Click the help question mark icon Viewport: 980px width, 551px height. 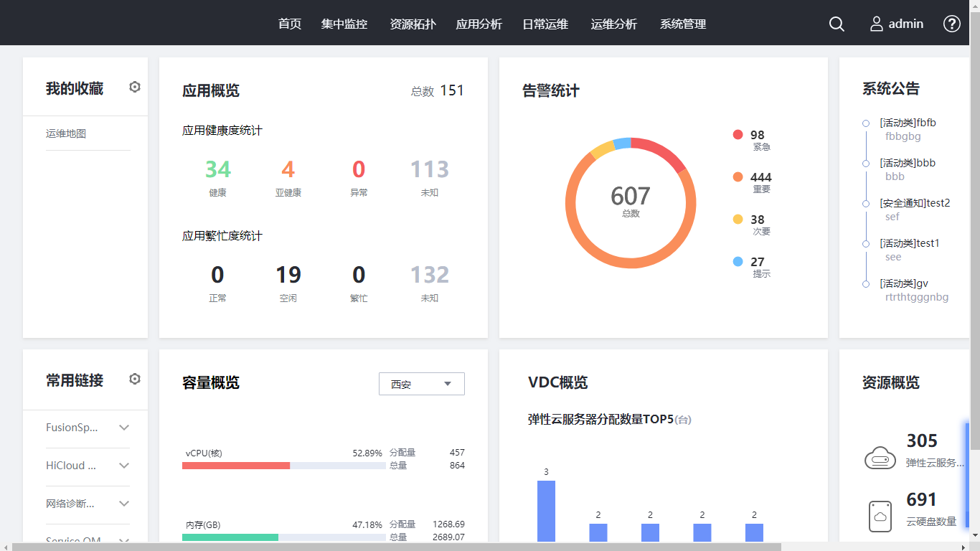click(x=951, y=24)
